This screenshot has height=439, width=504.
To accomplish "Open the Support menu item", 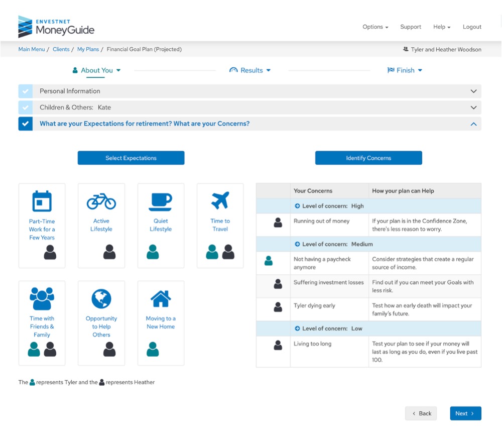I will click(411, 27).
